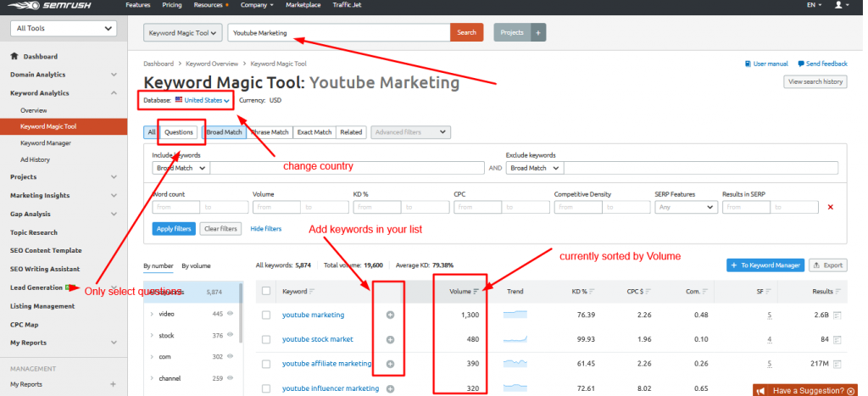Check the 'youtube stock market' row checkbox
The width and height of the screenshot is (868, 396).
266,339
